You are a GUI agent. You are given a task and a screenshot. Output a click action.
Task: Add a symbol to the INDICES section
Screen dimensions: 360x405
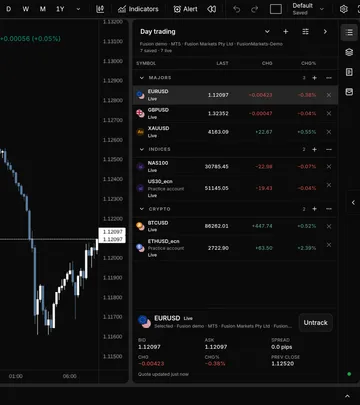[314, 149]
